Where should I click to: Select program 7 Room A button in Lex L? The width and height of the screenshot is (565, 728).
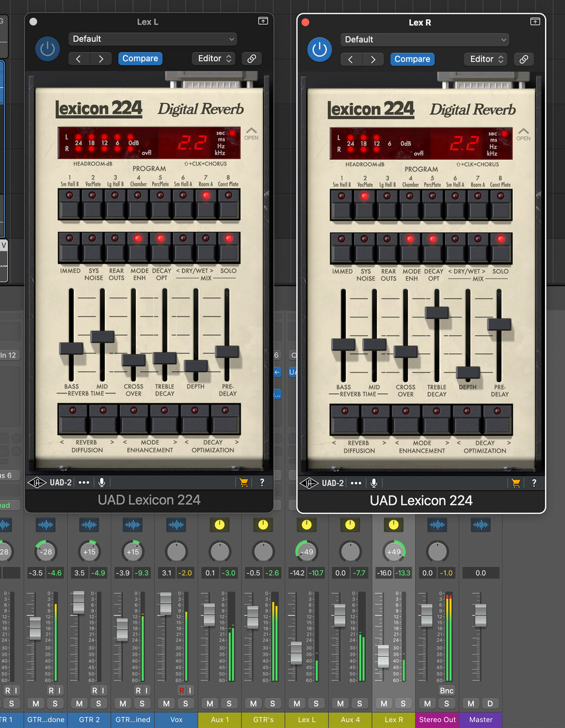point(207,203)
